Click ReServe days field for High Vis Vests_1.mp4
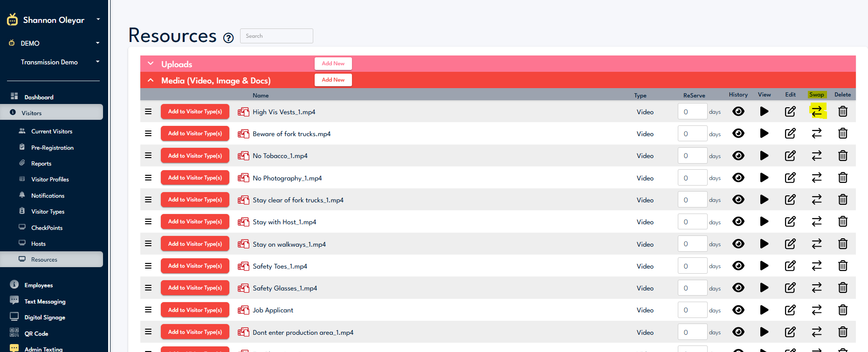Screen dimensions: 868x352 click(x=692, y=111)
